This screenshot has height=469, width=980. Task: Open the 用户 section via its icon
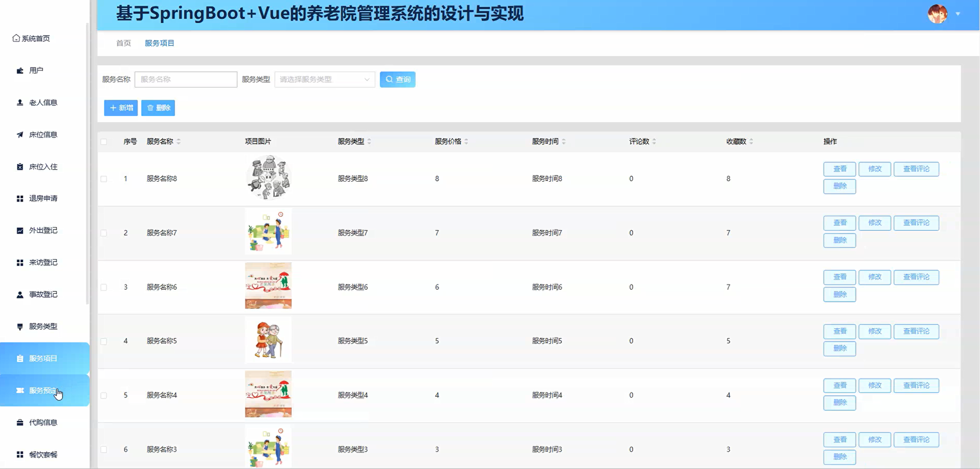click(x=19, y=70)
